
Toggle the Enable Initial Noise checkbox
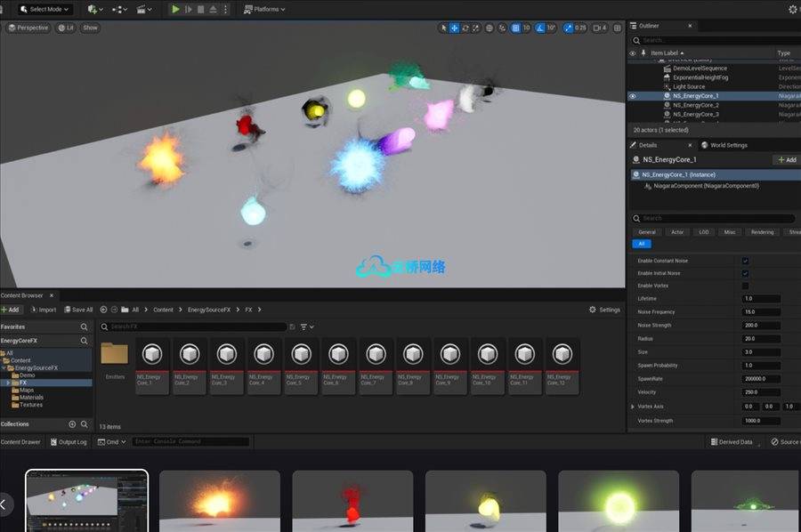tap(745, 274)
